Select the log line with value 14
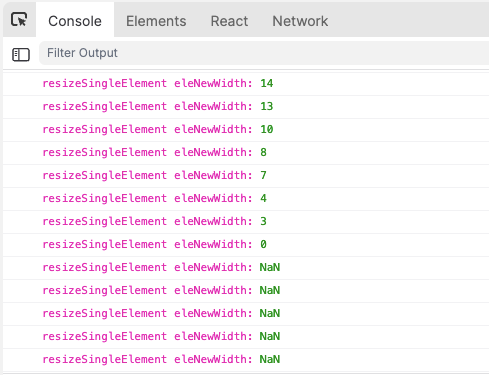489x375 pixels. [x=246, y=83]
